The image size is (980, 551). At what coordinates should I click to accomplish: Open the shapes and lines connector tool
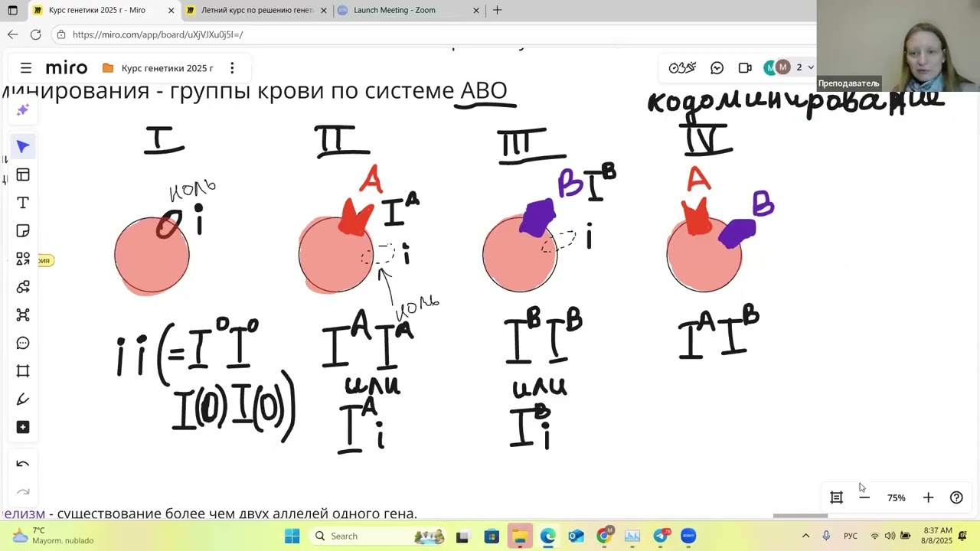click(x=23, y=287)
